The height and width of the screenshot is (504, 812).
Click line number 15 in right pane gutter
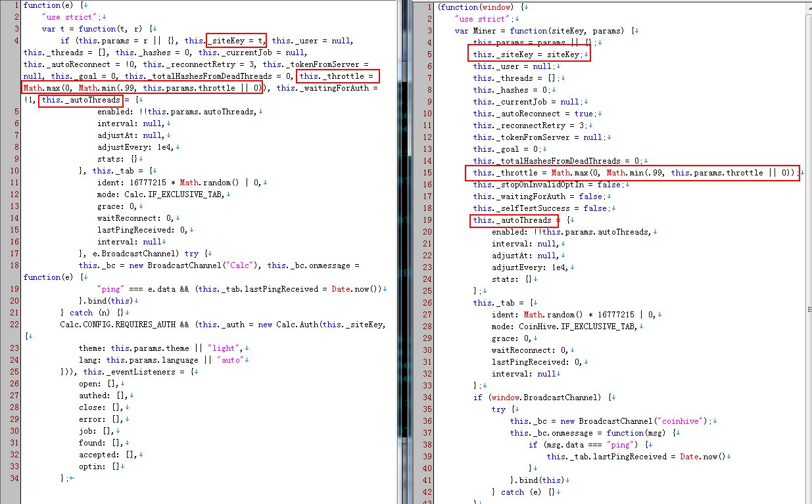426,173
